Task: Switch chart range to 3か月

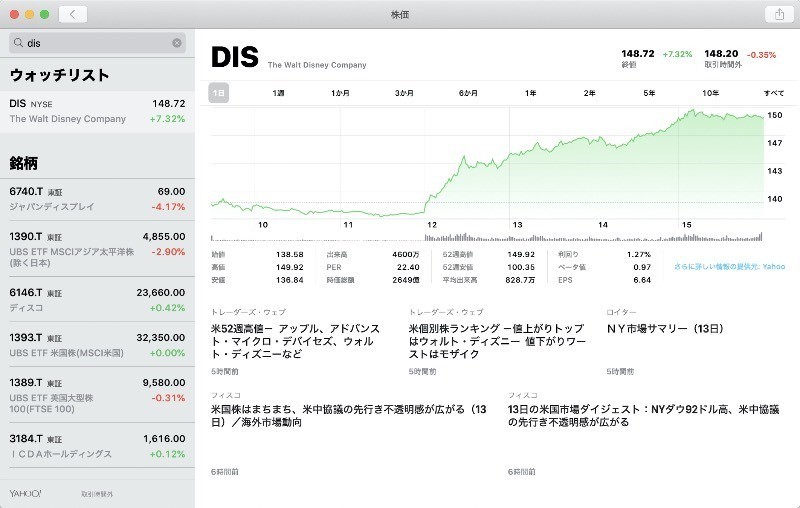Action: (404, 93)
